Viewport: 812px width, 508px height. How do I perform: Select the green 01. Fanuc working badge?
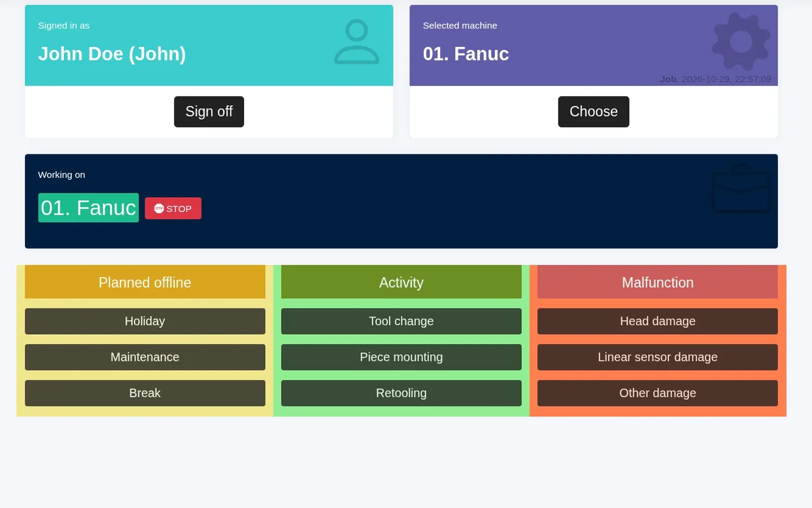(x=88, y=208)
